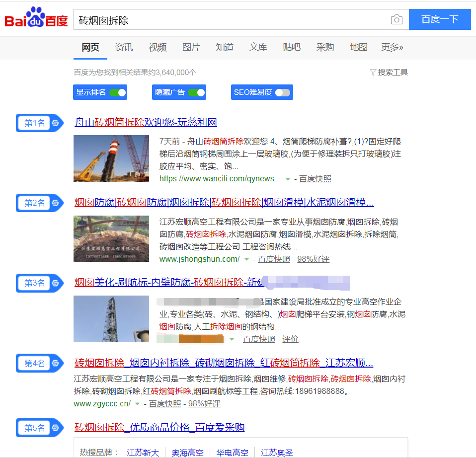The image size is (476, 458).
Task: Open camera image search in search box
Action: (397, 20)
